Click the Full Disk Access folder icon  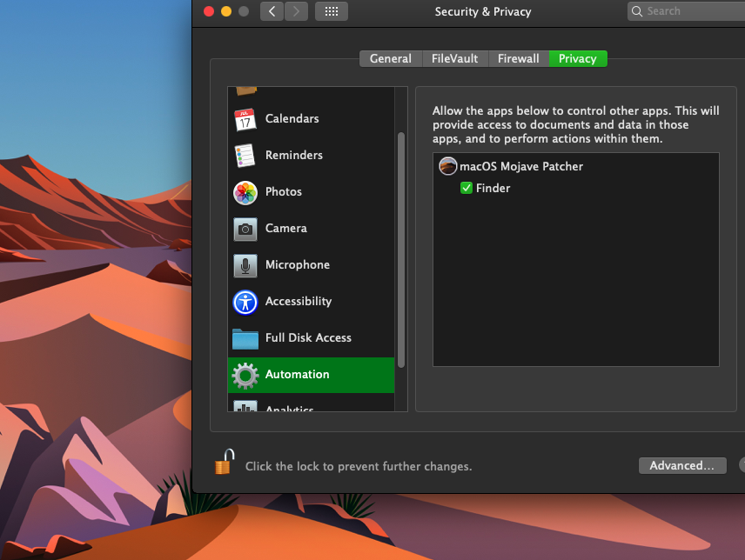pos(245,339)
